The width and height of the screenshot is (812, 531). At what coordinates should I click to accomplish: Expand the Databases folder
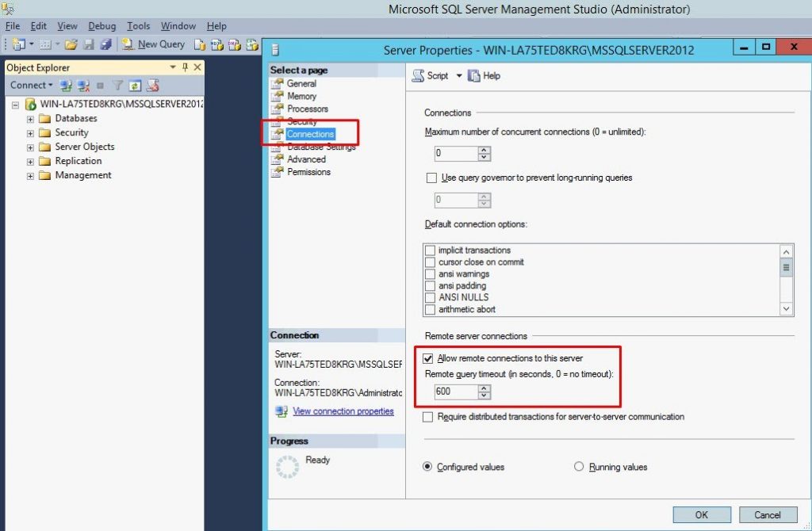point(30,118)
